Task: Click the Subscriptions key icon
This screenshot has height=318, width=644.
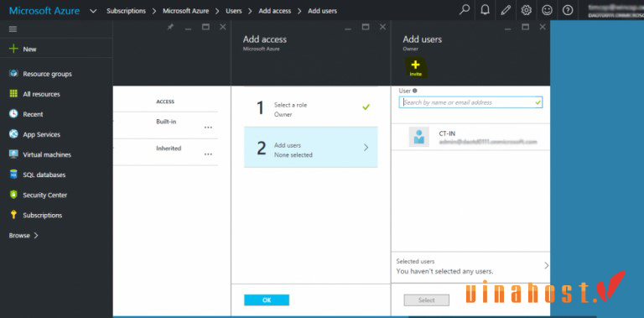Action: pos(13,215)
